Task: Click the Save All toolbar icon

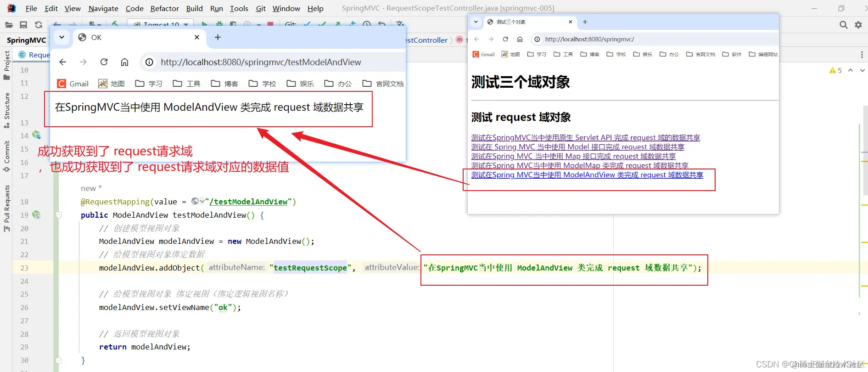Action: tap(23, 25)
